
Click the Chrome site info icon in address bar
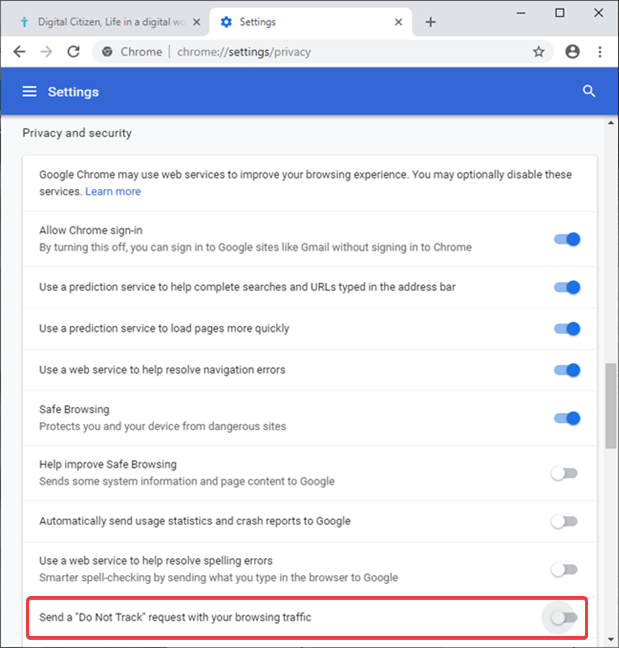point(107,52)
